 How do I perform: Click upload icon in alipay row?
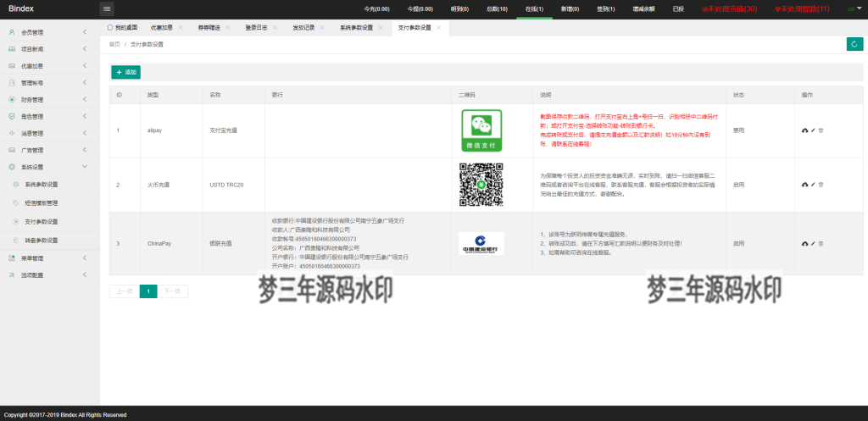[x=805, y=130]
